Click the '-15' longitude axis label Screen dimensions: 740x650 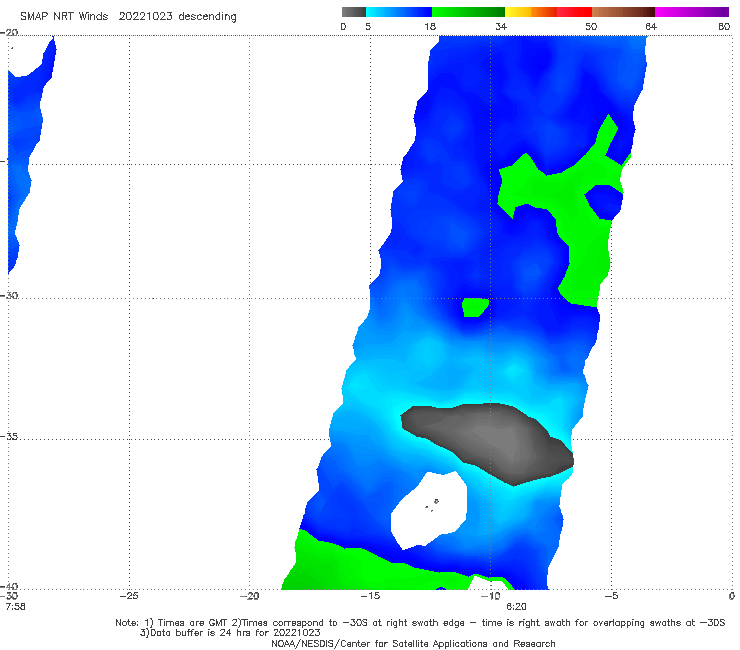pyautogui.click(x=370, y=596)
